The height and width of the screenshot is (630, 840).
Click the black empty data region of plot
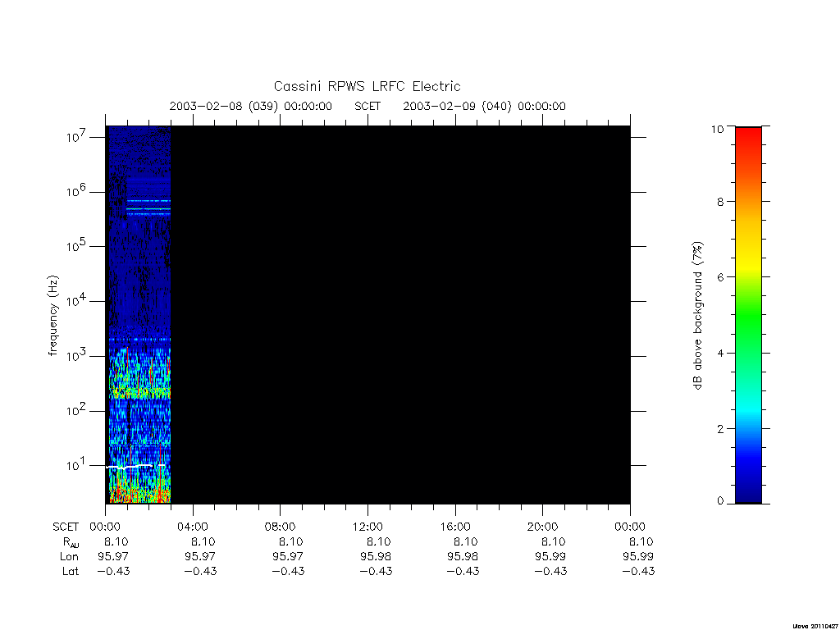[x=400, y=315]
